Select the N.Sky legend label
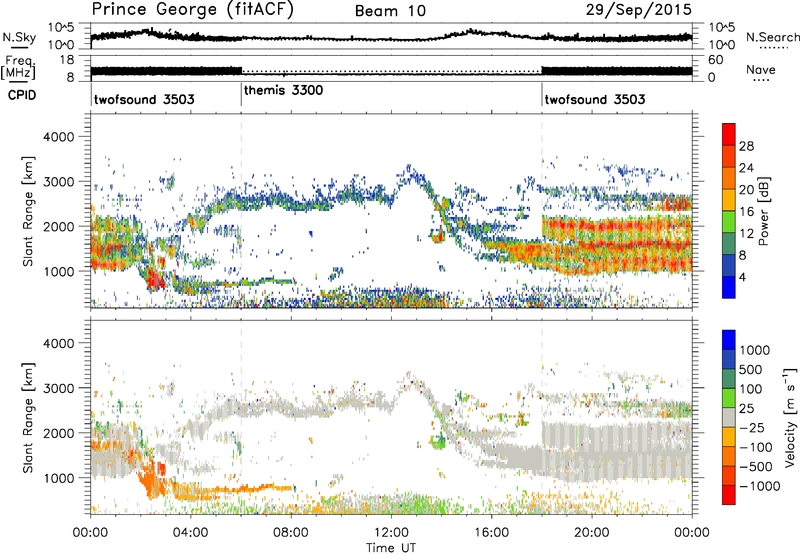800x554 pixels. pyautogui.click(x=19, y=37)
